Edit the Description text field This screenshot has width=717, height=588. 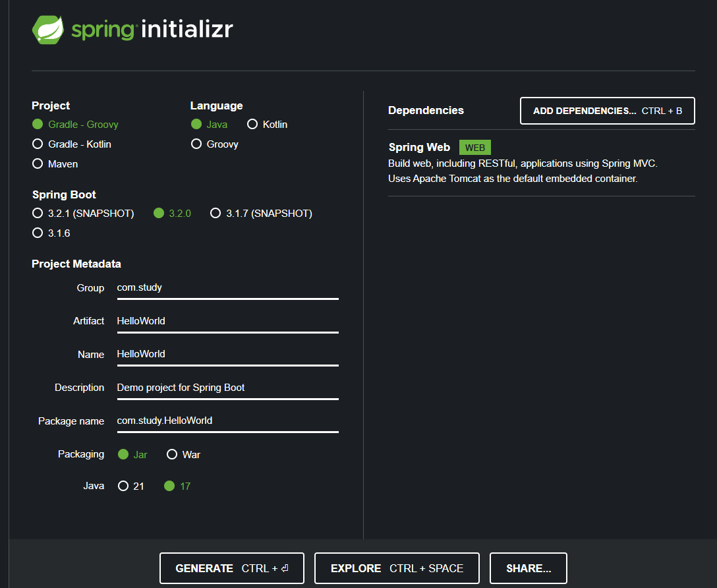point(228,388)
